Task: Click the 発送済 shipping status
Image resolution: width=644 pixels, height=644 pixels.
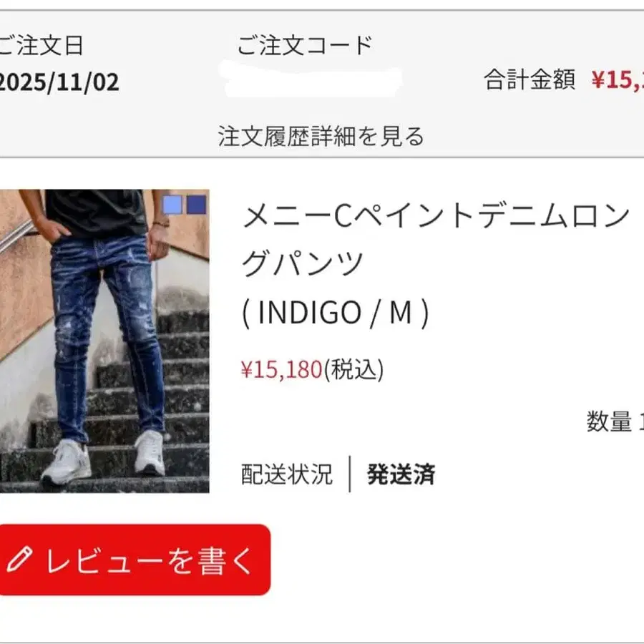Action: pos(401,474)
